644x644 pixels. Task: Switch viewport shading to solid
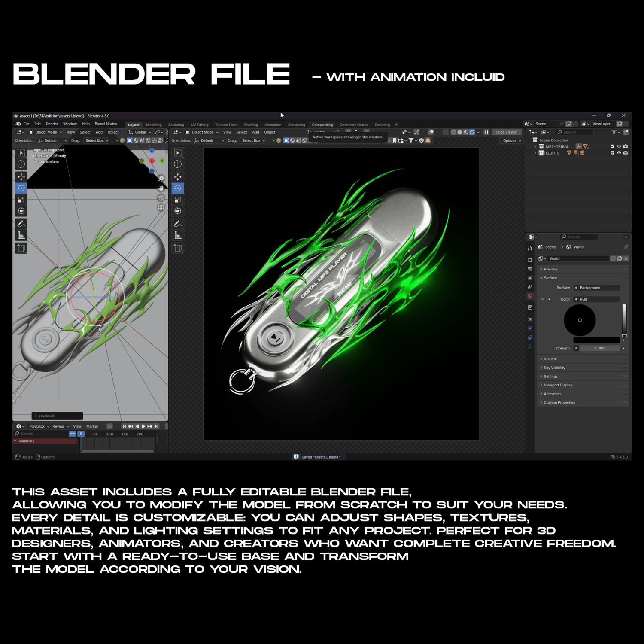[x=460, y=132]
